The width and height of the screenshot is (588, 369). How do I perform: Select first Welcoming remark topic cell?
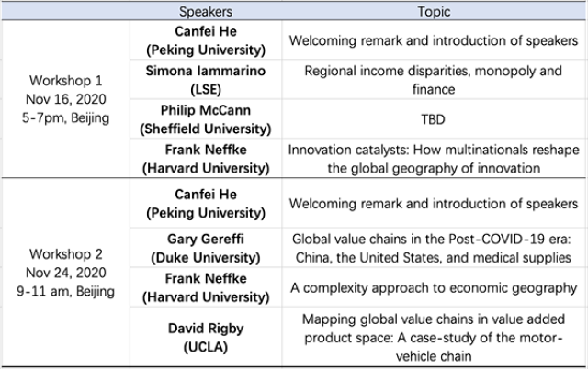431,41
